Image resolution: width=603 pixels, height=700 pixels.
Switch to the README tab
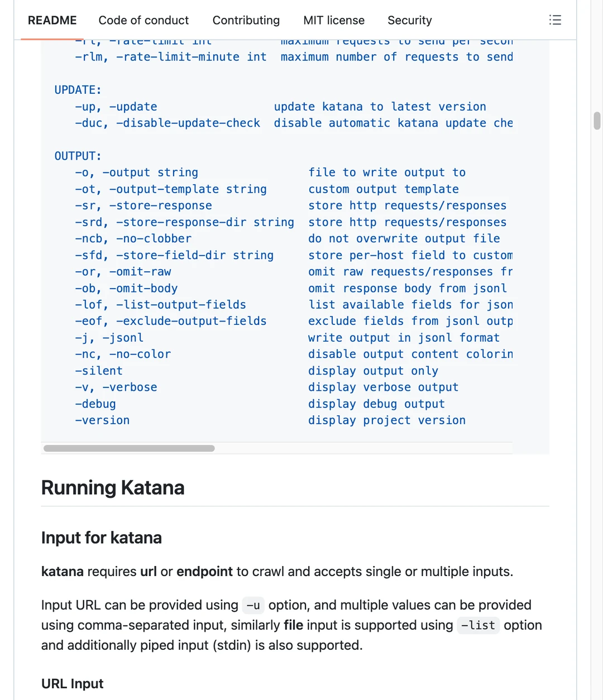click(52, 20)
